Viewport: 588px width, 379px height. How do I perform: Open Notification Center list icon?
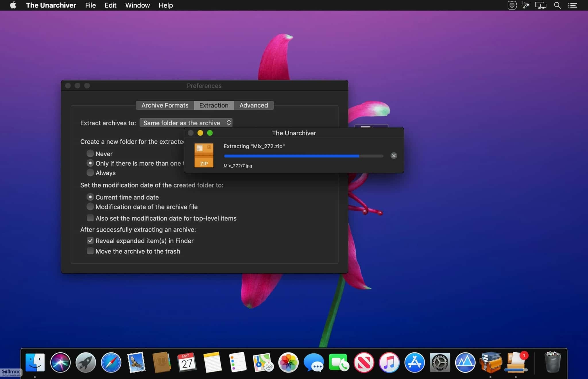(x=572, y=5)
